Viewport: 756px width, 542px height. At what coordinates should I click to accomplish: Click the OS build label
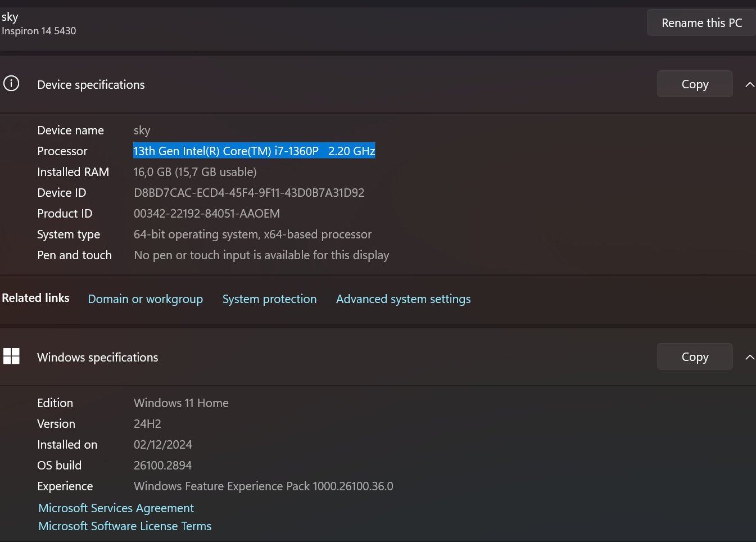[x=60, y=466]
